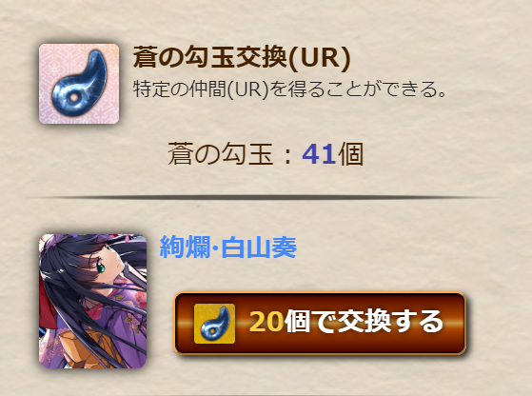532x396 pixels.
Task: Click the (UR) part of the title
Action: pyautogui.click(x=321, y=58)
